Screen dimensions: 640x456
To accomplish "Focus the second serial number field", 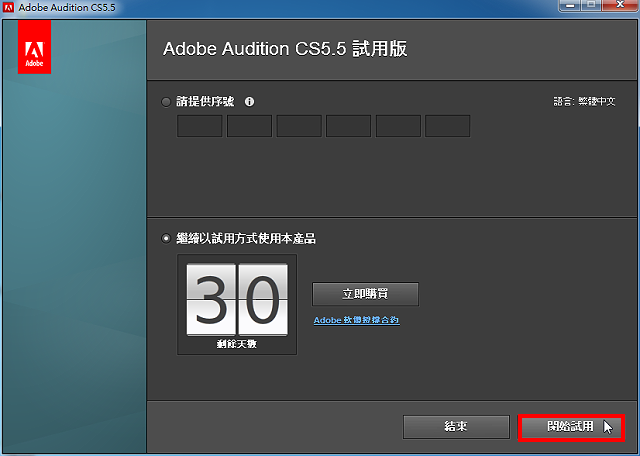I will (249, 126).
